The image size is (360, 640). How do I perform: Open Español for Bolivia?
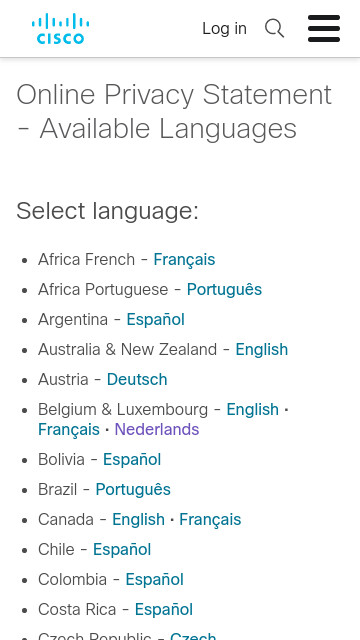click(x=132, y=460)
